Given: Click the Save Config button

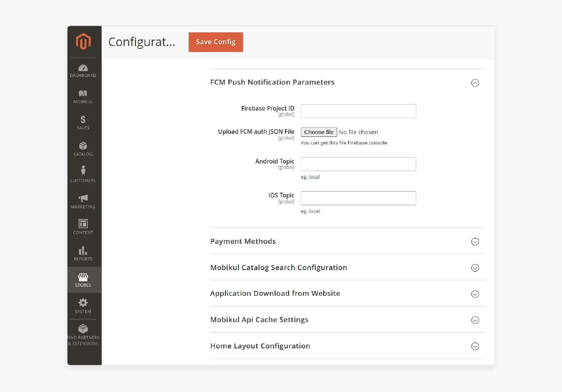Looking at the screenshot, I should 216,42.
